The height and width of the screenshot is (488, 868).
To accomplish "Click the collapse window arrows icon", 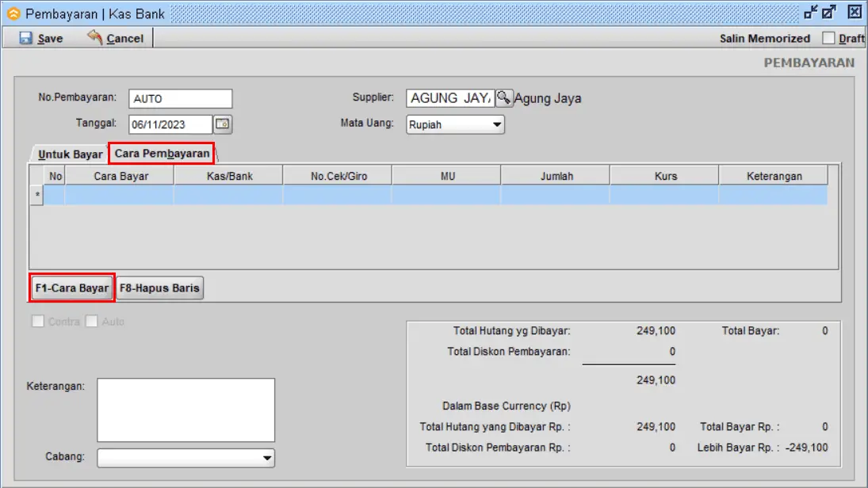I will (811, 12).
